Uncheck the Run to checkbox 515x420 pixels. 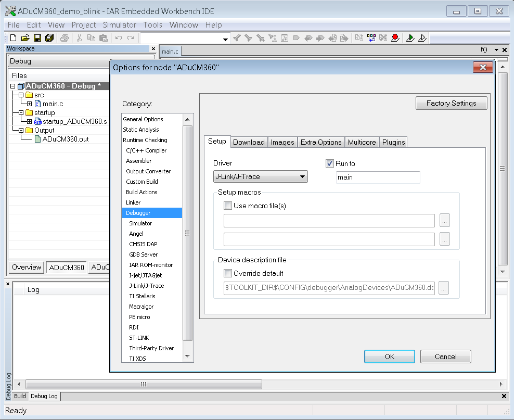coord(329,163)
